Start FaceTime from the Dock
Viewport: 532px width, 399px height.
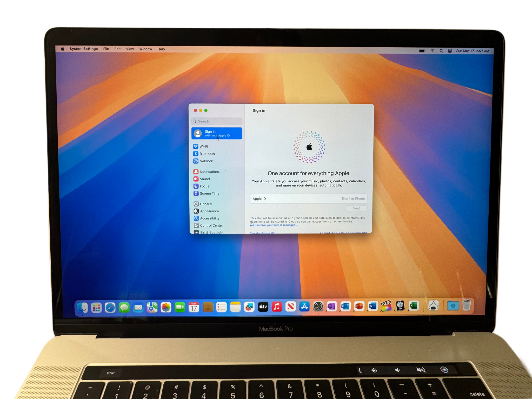[180, 307]
